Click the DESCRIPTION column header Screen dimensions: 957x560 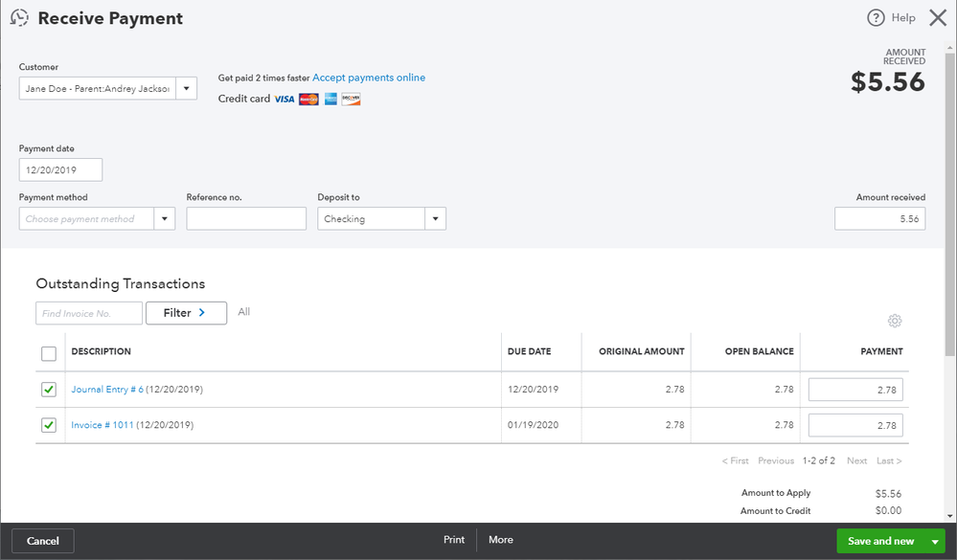click(102, 351)
